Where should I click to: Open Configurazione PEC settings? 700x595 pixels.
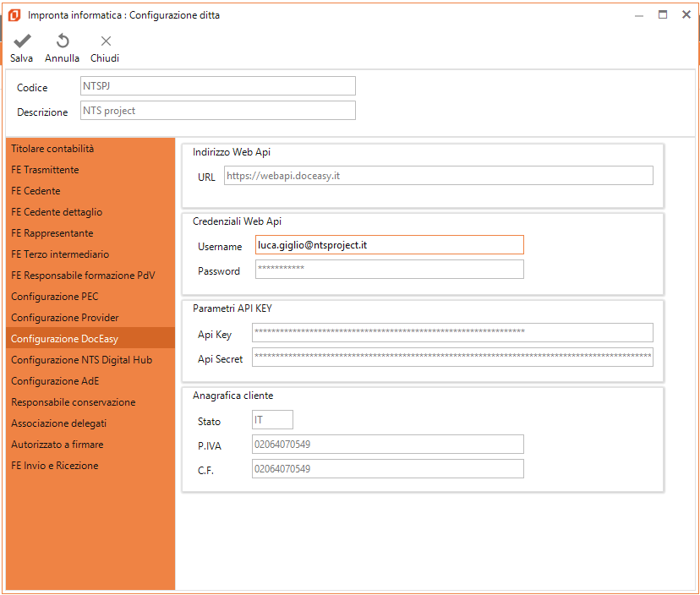click(x=54, y=297)
